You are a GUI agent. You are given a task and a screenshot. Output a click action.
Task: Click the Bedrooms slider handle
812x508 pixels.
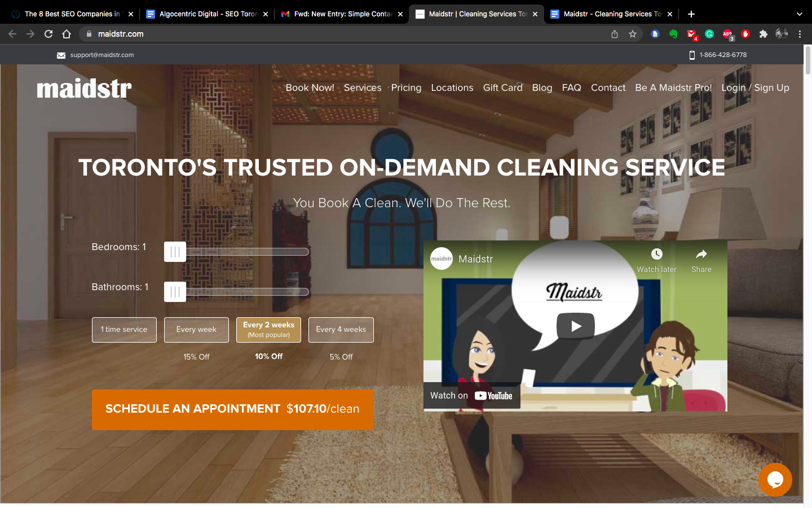[175, 252]
